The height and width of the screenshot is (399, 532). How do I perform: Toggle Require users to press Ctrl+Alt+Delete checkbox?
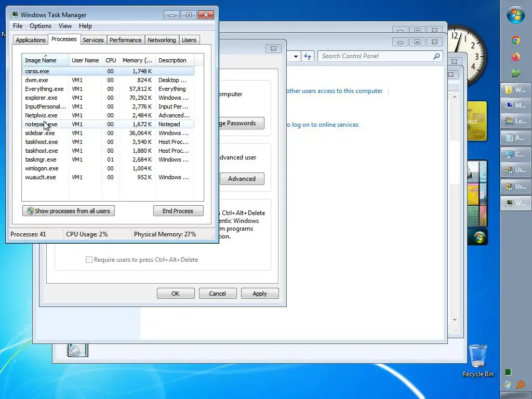point(89,260)
